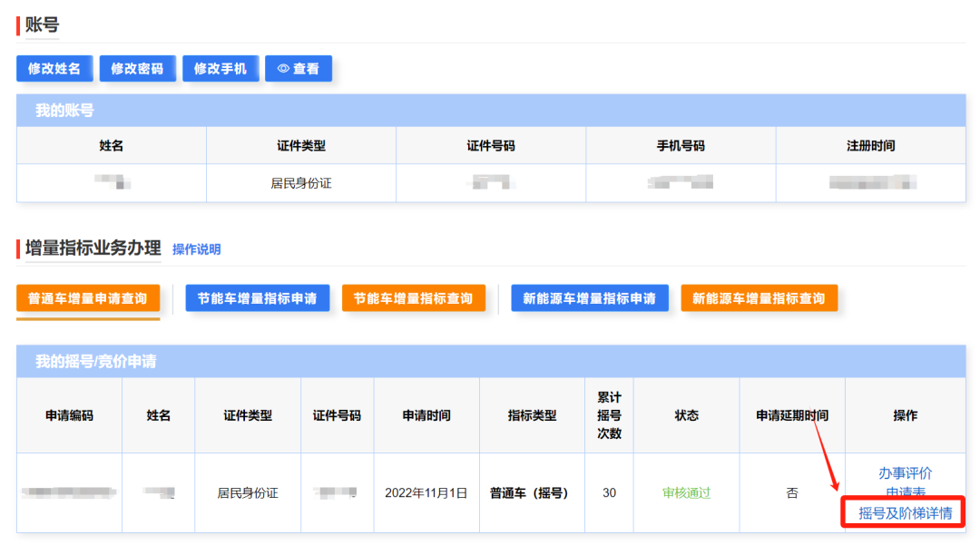Click the 申请时间 column header
The width and height of the screenshot is (980, 545).
(426, 415)
